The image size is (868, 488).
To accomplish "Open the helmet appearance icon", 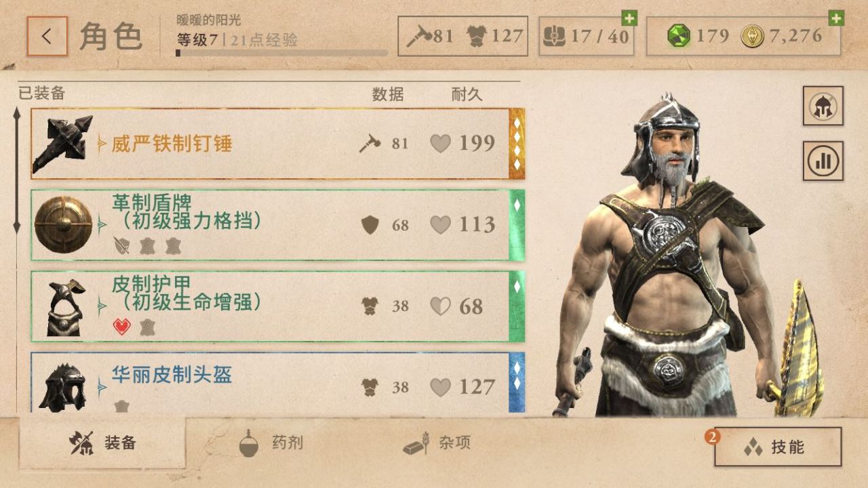I will (823, 106).
